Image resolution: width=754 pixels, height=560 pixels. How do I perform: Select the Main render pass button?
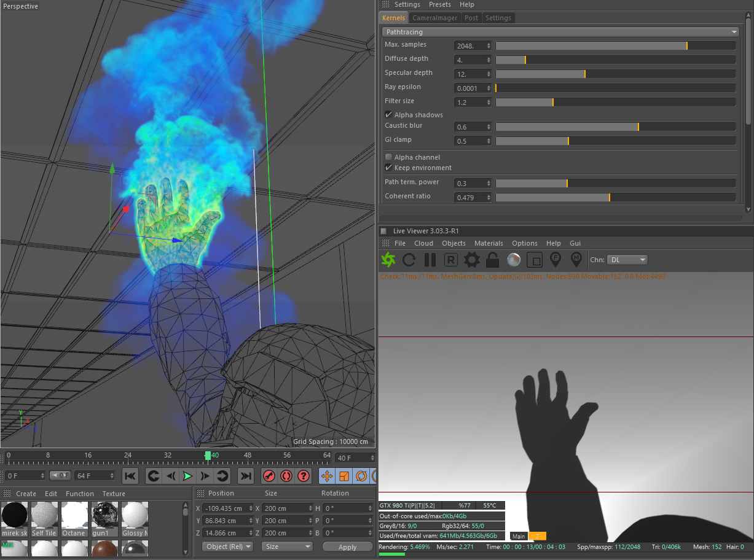click(x=519, y=536)
